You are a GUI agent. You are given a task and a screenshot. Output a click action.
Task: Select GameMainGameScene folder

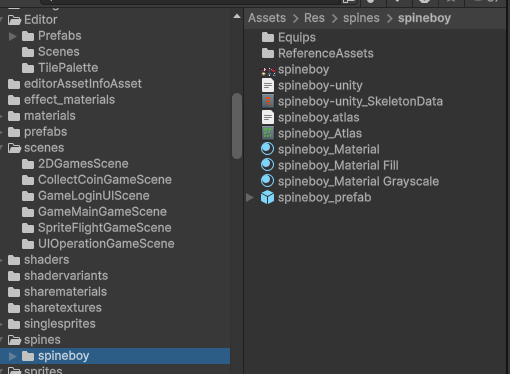click(x=102, y=212)
